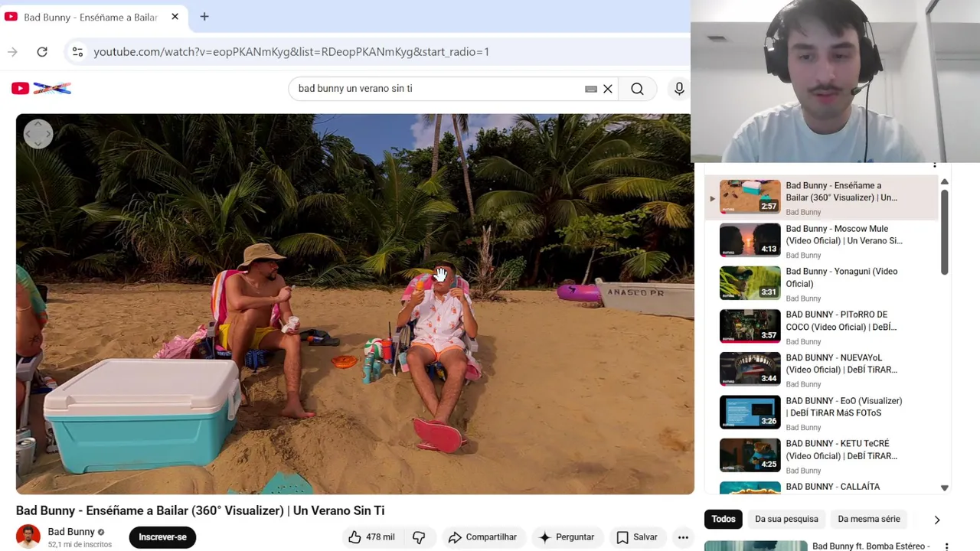Viewport: 980px width, 551px height.
Task: Open the on-screen keyboard icon in search
Action: (591, 89)
